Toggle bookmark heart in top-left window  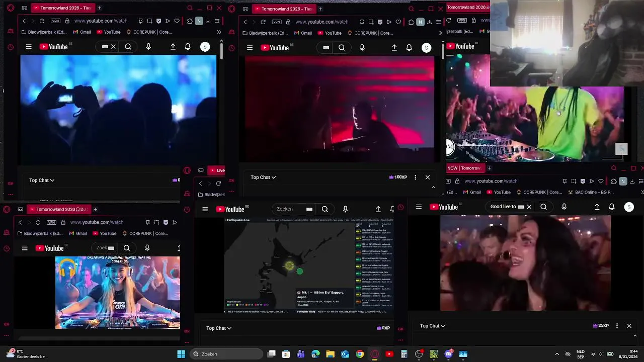coord(177,21)
